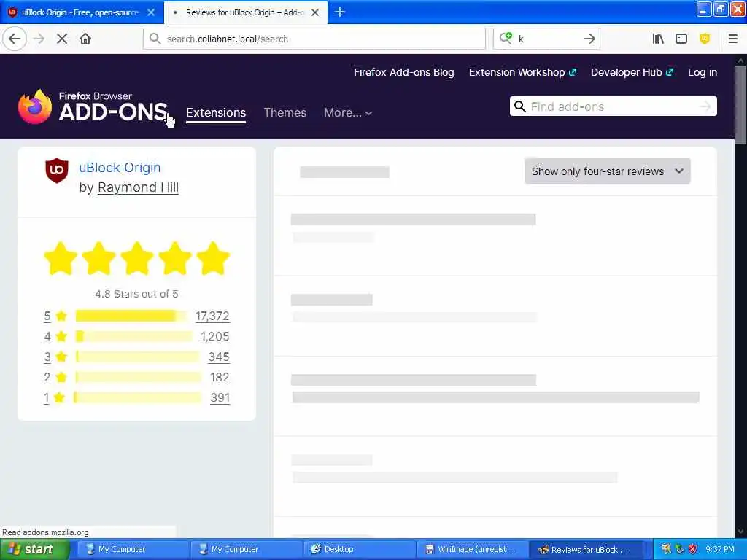Click the URL address bar

pyautogui.click(x=314, y=39)
